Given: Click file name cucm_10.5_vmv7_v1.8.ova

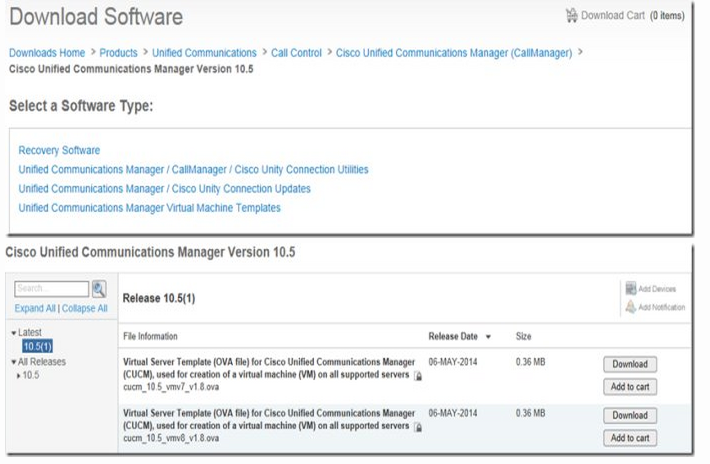Looking at the screenshot, I should pos(171,387).
